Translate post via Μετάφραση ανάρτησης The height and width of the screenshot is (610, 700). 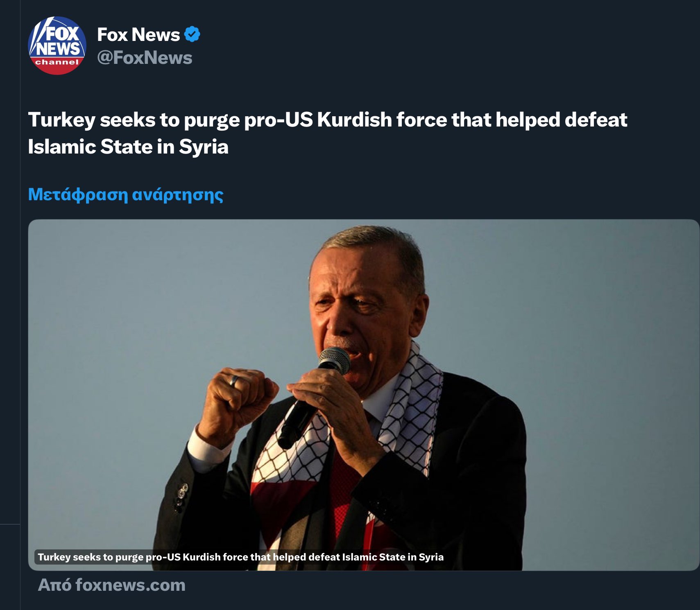[126, 194]
